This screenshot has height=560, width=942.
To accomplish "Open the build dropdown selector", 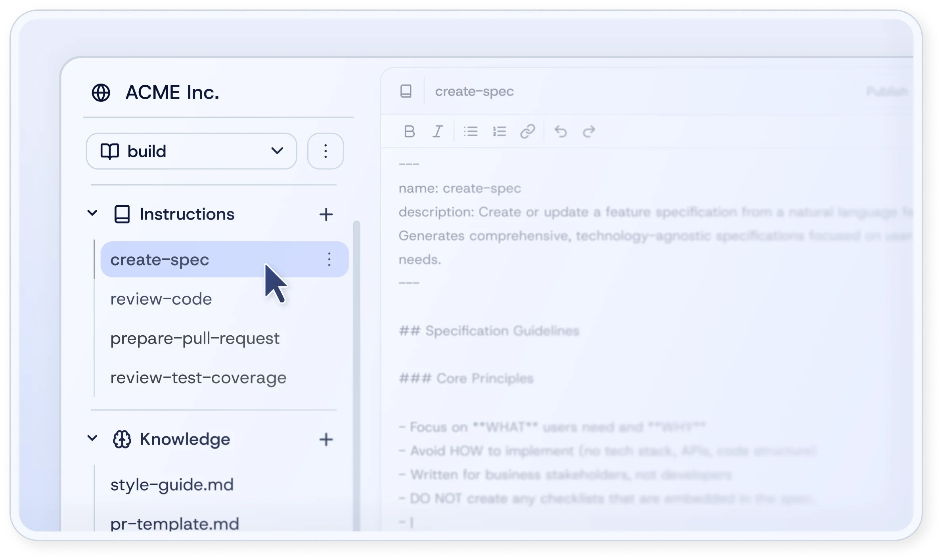I will (x=278, y=151).
